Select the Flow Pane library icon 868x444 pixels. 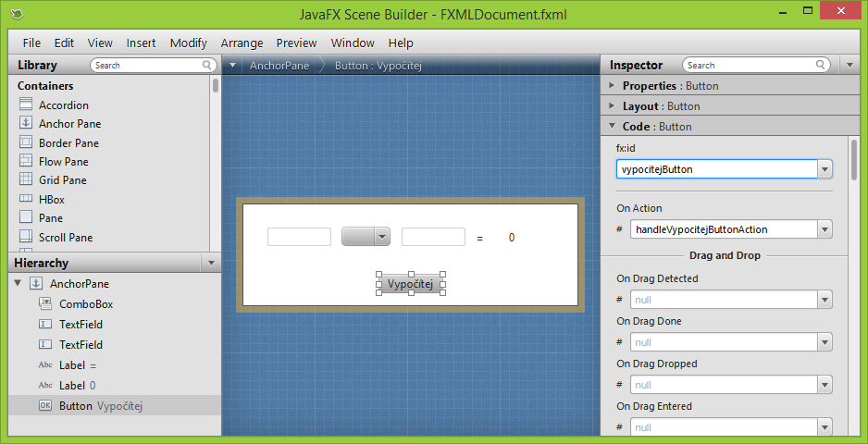(26, 161)
